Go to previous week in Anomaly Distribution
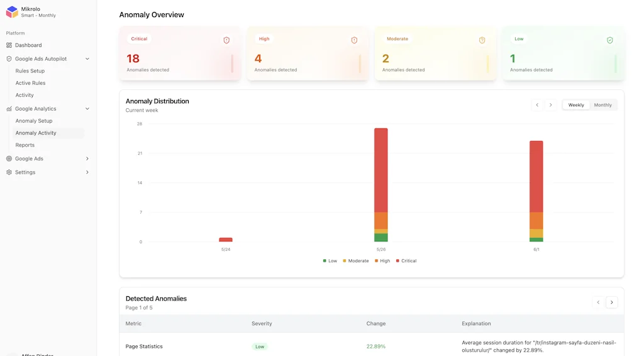The width and height of the screenshot is (644, 356). coord(536,105)
